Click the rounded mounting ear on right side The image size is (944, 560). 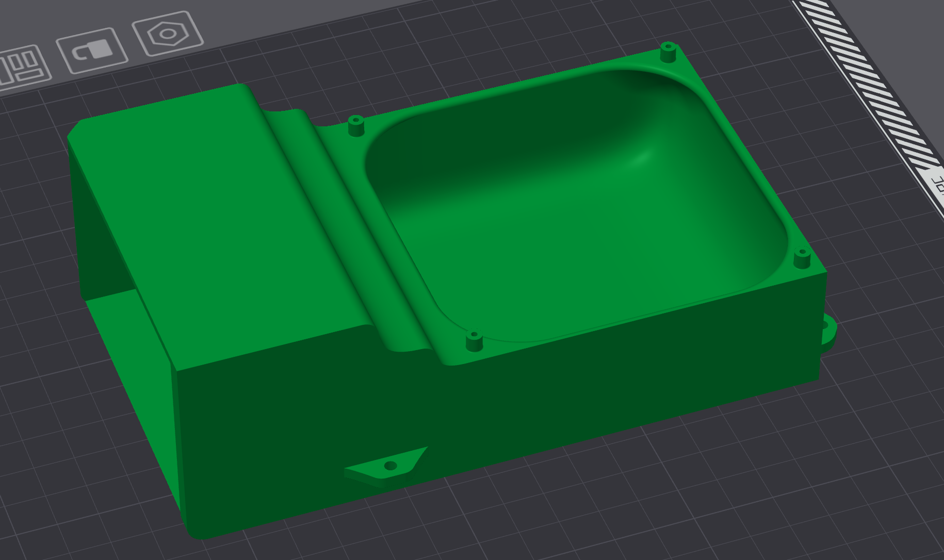828,331
